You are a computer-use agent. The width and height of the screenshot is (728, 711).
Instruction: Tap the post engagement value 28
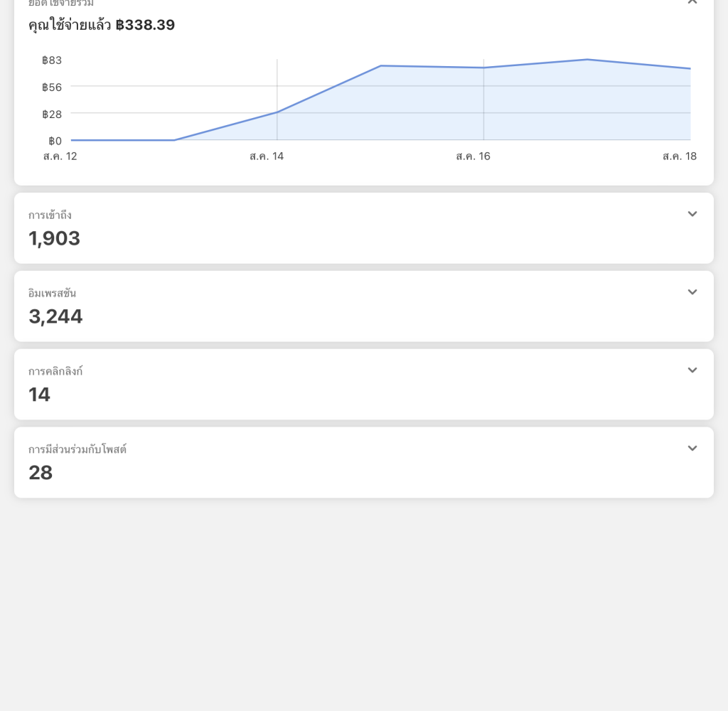[x=41, y=473]
